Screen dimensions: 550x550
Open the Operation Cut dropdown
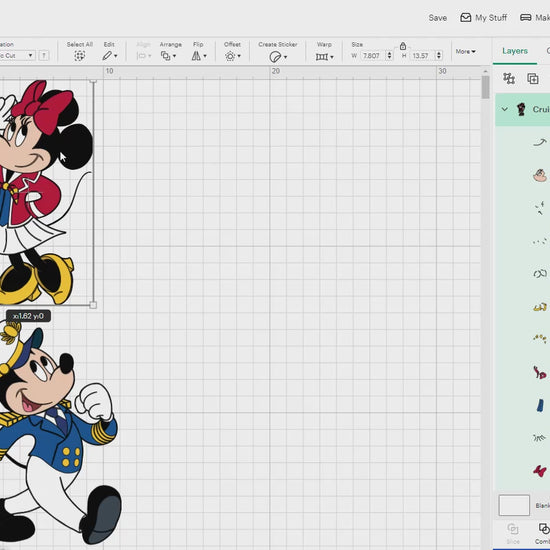tap(17, 55)
